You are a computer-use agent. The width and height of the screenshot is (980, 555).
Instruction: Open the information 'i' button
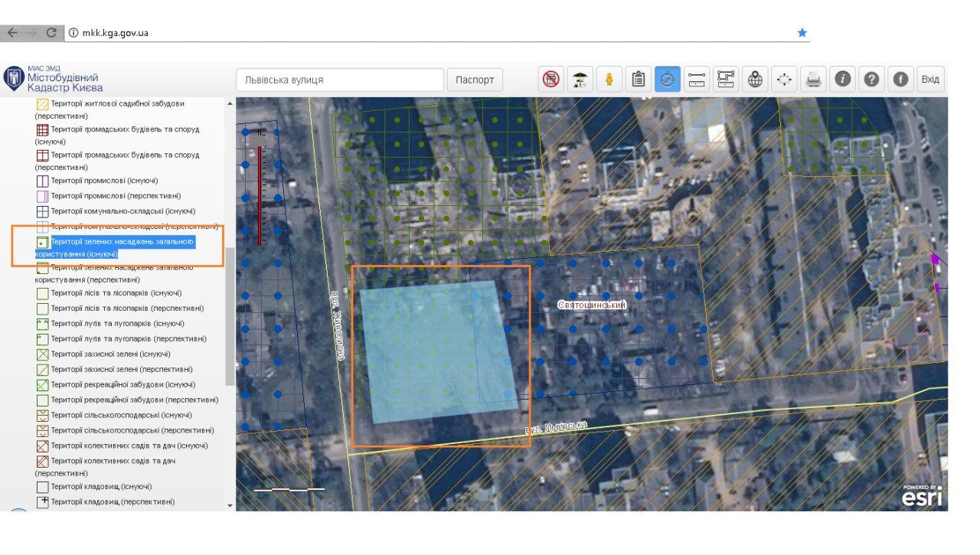pyautogui.click(x=843, y=80)
